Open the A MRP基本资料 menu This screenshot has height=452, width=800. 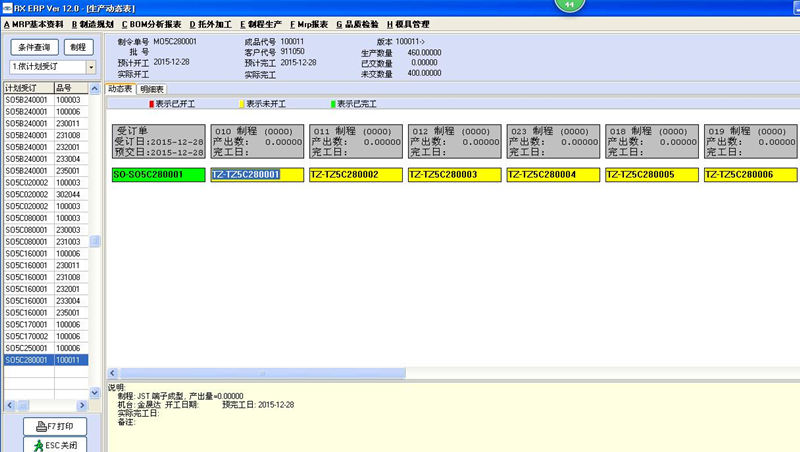point(34,24)
